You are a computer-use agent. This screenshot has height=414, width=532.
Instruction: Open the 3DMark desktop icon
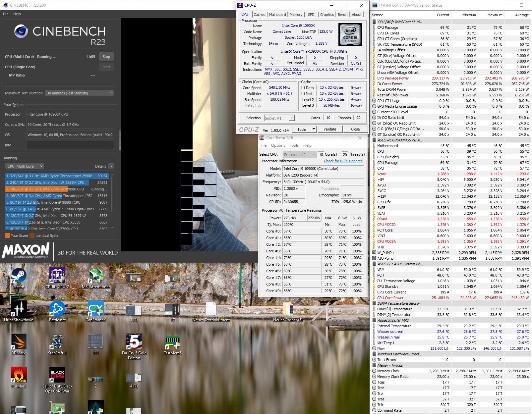19,344
